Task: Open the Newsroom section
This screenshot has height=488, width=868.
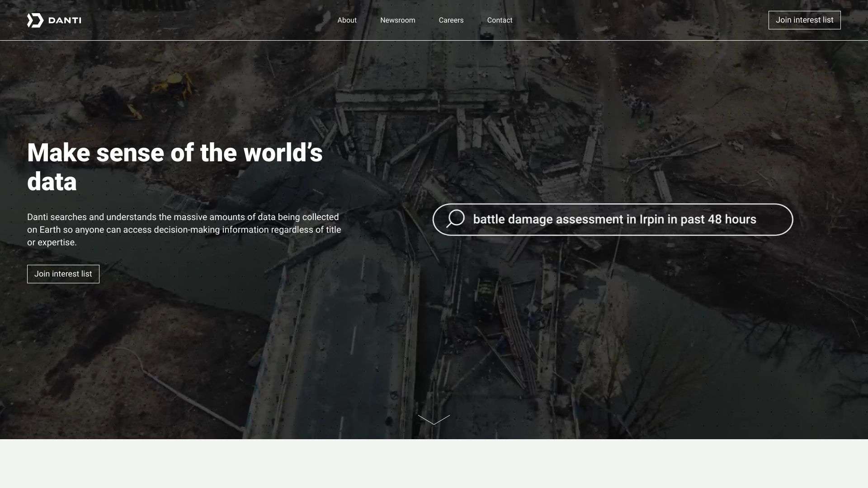Action: (x=398, y=20)
